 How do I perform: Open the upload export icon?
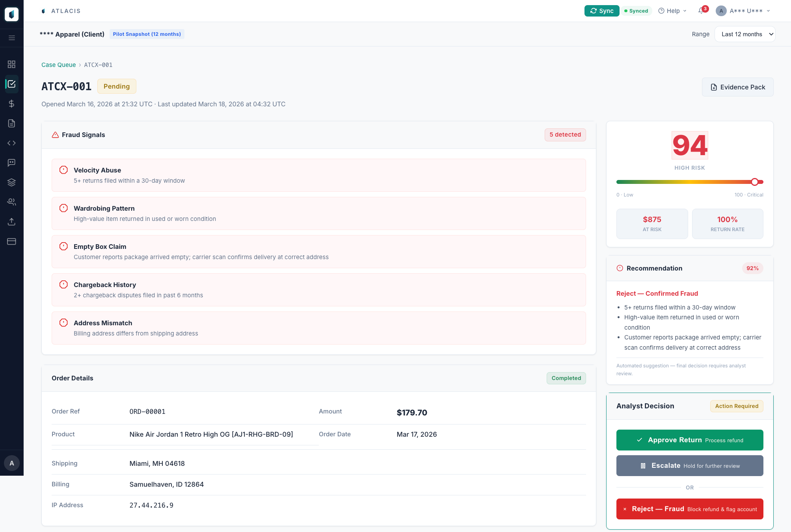click(x=12, y=222)
